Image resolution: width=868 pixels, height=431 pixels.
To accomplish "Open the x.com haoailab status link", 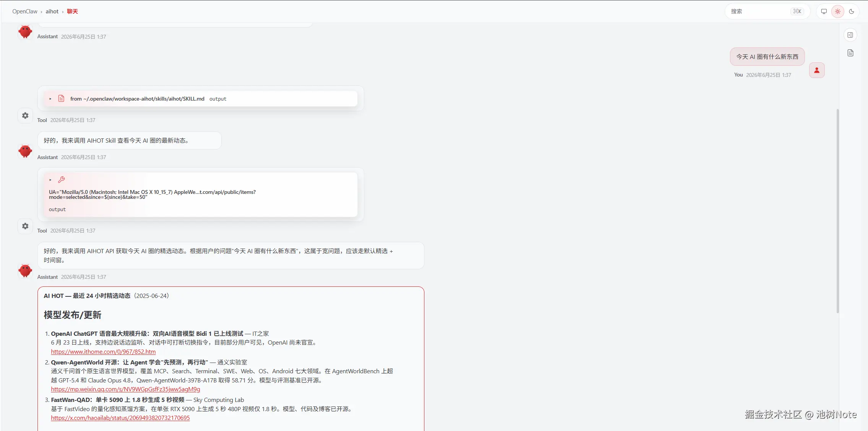I will point(120,418).
